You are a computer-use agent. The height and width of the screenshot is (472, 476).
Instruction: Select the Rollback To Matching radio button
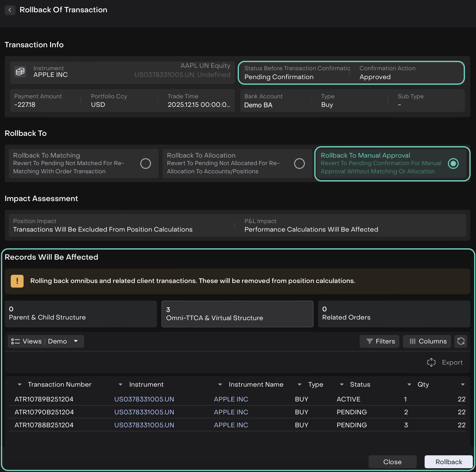coord(145,164)
